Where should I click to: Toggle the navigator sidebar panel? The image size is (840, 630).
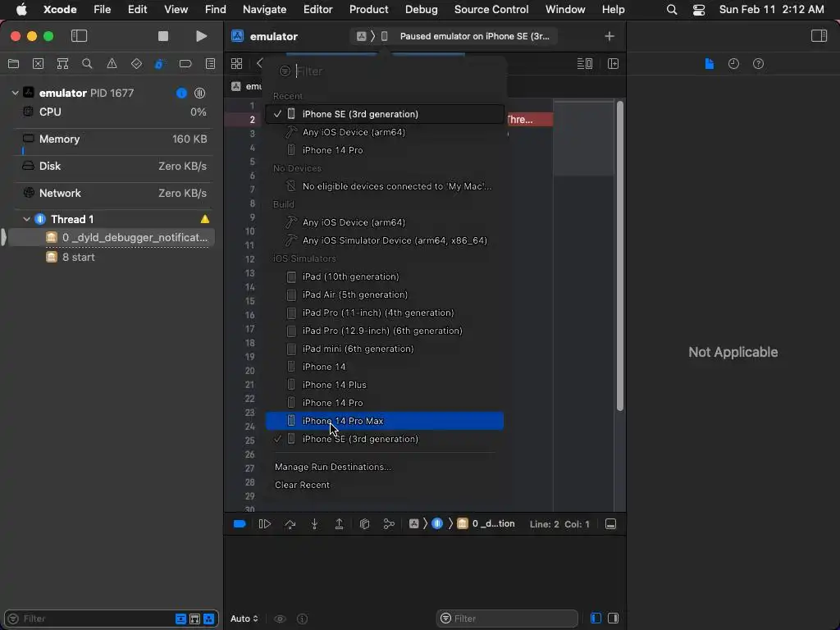click(x=79, y=36)
